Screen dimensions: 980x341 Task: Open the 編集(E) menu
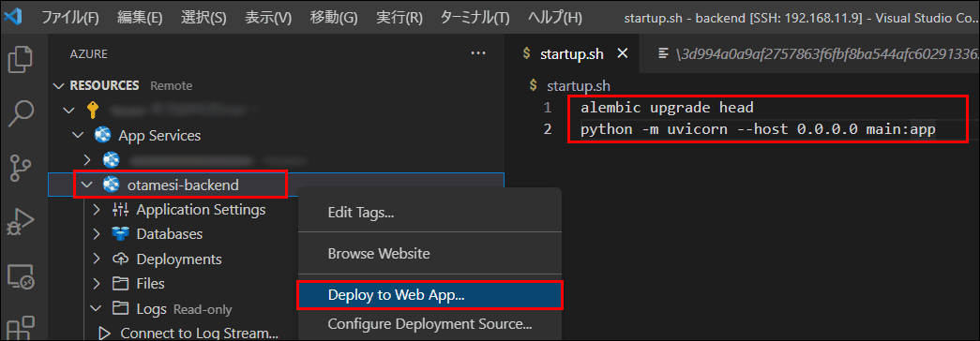point(140,18)
